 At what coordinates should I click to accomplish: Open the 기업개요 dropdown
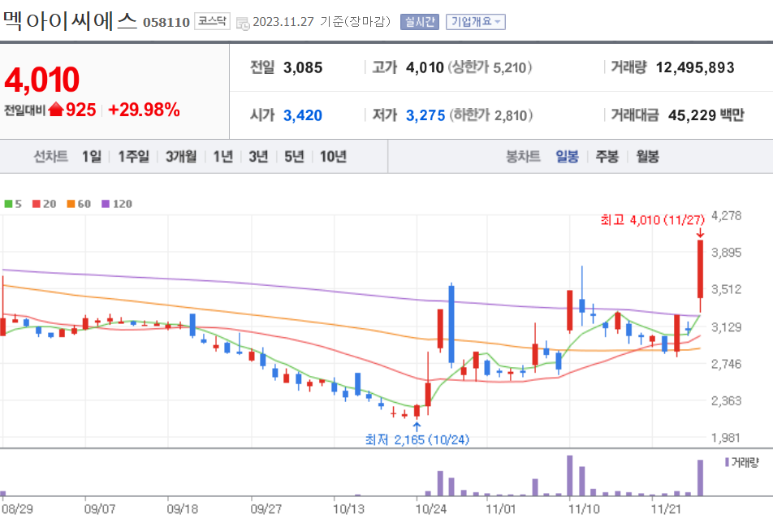pos(476,22)
